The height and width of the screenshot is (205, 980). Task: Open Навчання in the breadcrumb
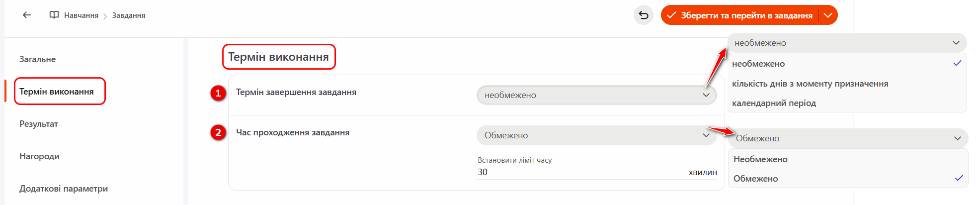(x=81, y=15)
